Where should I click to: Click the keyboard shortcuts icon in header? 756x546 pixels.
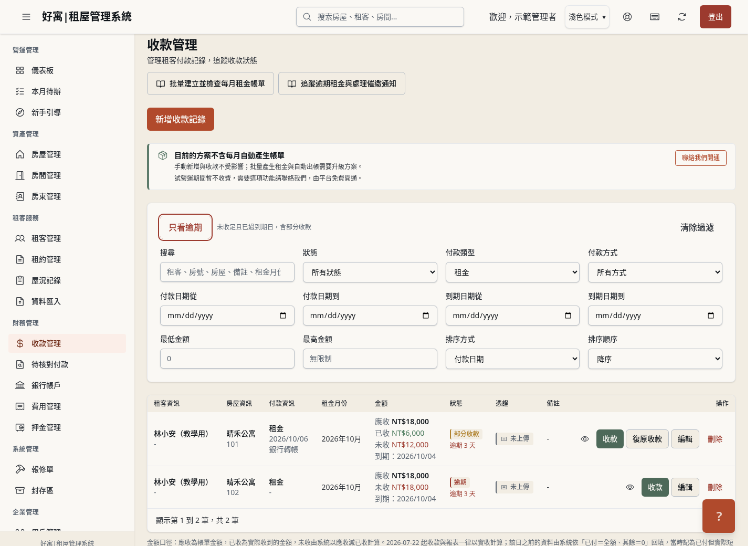coord(655,17)
